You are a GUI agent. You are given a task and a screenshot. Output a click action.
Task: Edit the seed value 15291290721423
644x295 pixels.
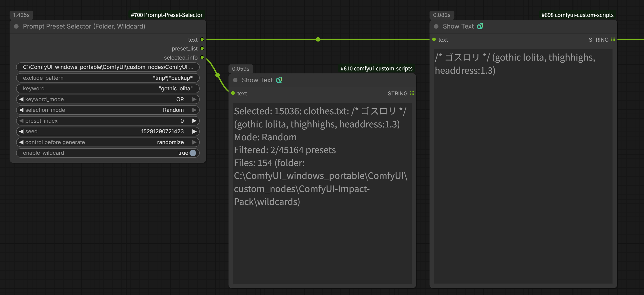tap(108, 131)
